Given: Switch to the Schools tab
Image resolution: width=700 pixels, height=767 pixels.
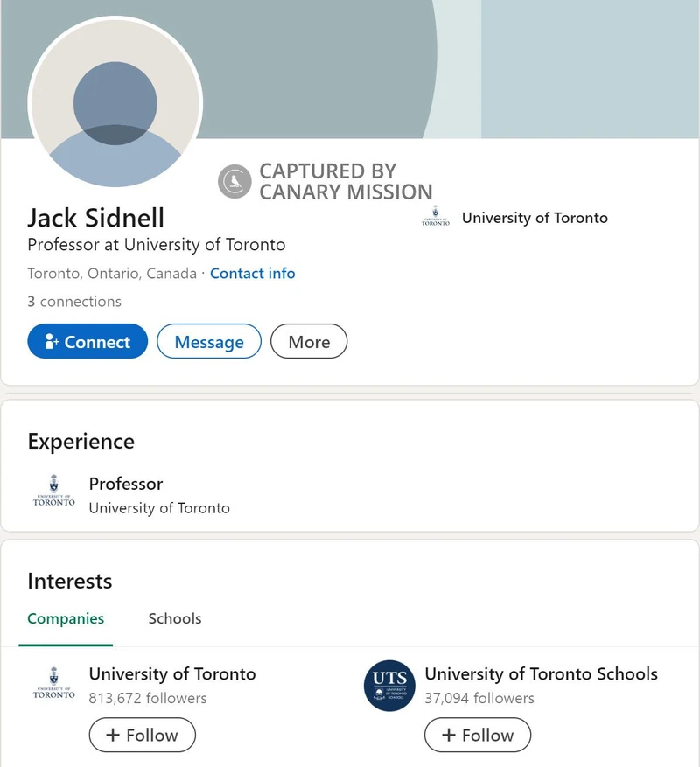Looking at the screenshot, I should (174, 618).
